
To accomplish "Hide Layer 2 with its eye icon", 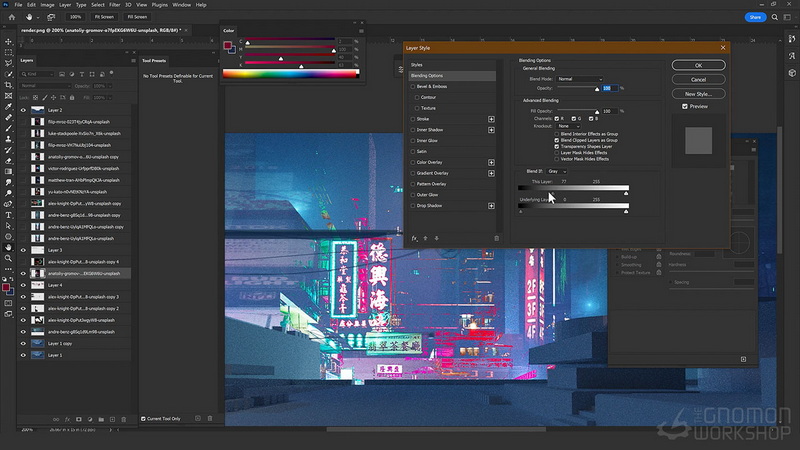I will [23, 110].
